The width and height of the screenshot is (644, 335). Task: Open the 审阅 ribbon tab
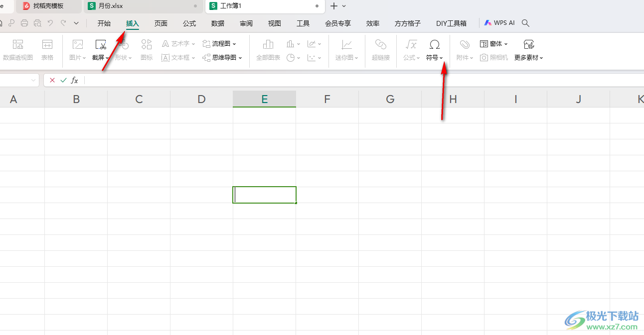[x=246, y=23]
